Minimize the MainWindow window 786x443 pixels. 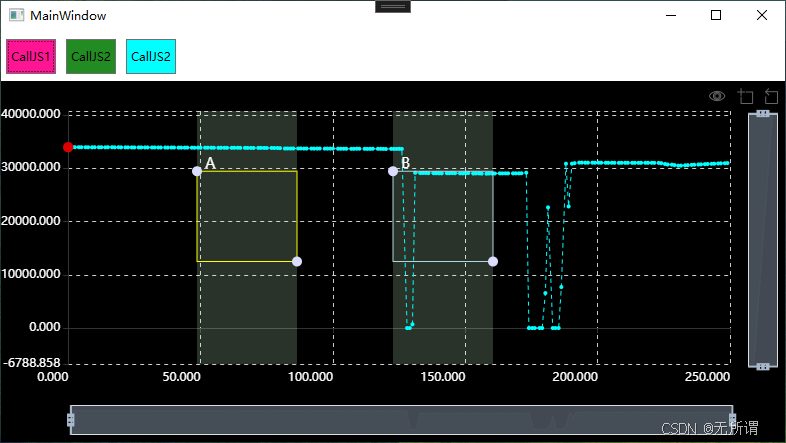pyautogui.click(x=671, y=15)
